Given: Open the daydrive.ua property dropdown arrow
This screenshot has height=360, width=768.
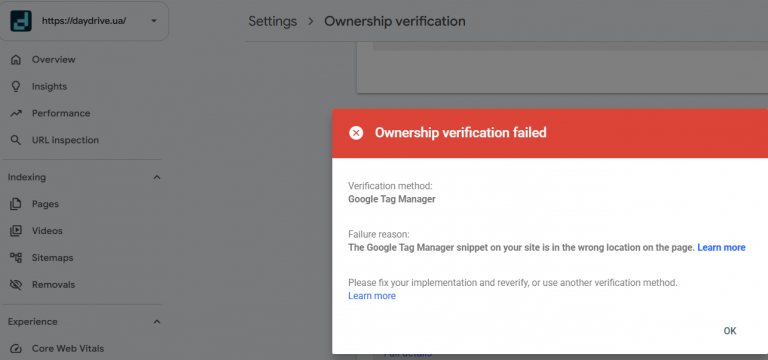Looking at the screenshot, I should click(154, 21).
